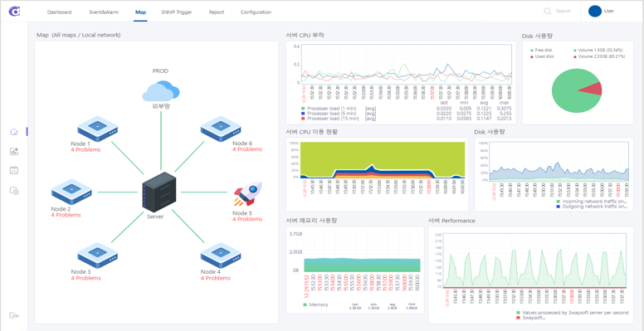Open the settings gear folder sidebar icon
This screenshot has height=331, width=644.
tap(14, 191)
